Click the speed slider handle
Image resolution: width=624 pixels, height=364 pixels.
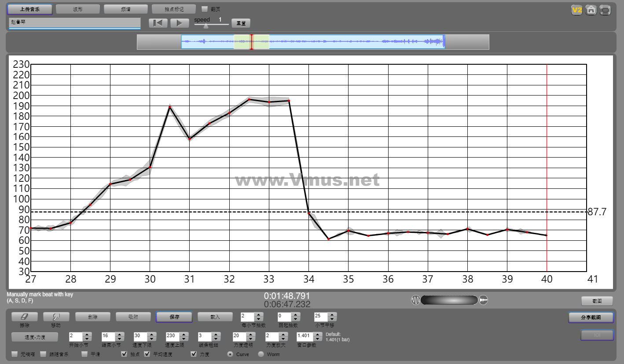coord(206,26)
